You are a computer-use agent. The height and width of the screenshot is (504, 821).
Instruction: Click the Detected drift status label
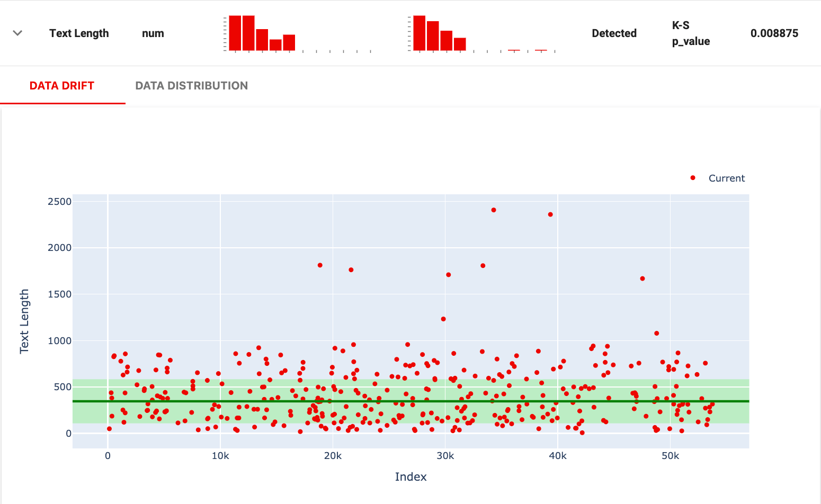click(614, 33)
